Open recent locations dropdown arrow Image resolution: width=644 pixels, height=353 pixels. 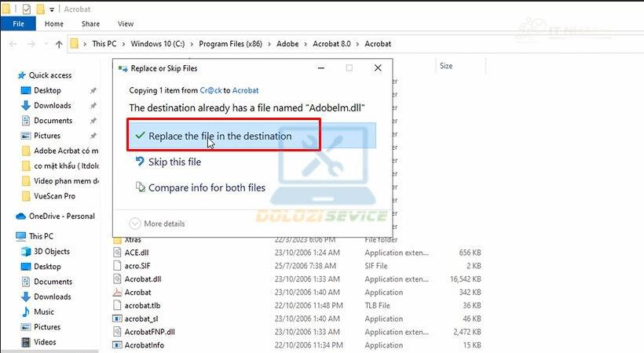pyautogui.click(x=46, y=44)
